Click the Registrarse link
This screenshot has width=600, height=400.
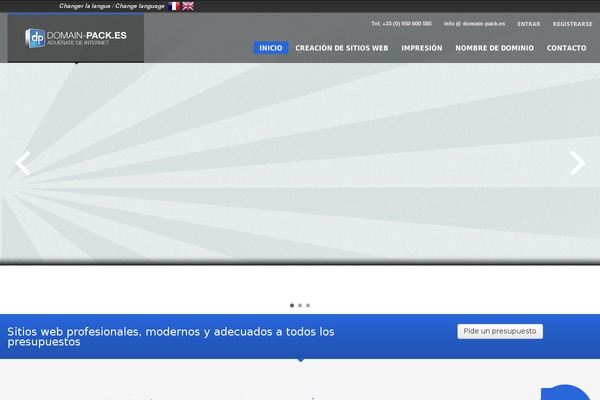572,24
